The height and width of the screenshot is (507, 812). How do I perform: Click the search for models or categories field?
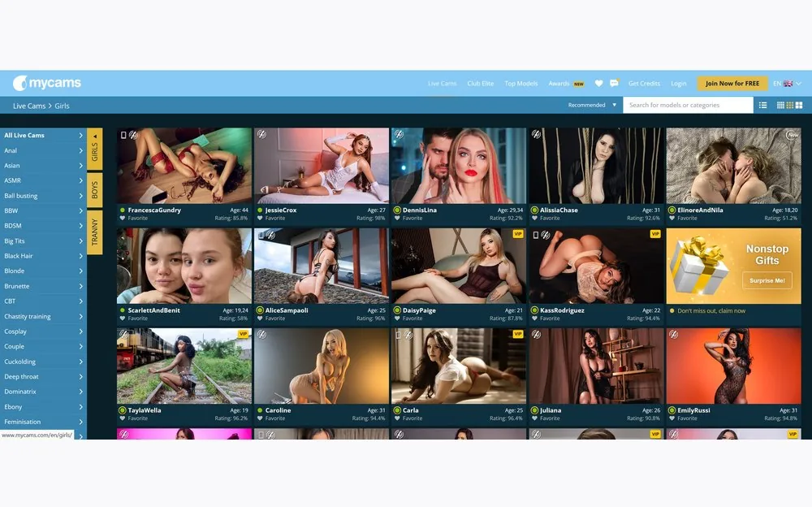[688, 106]
